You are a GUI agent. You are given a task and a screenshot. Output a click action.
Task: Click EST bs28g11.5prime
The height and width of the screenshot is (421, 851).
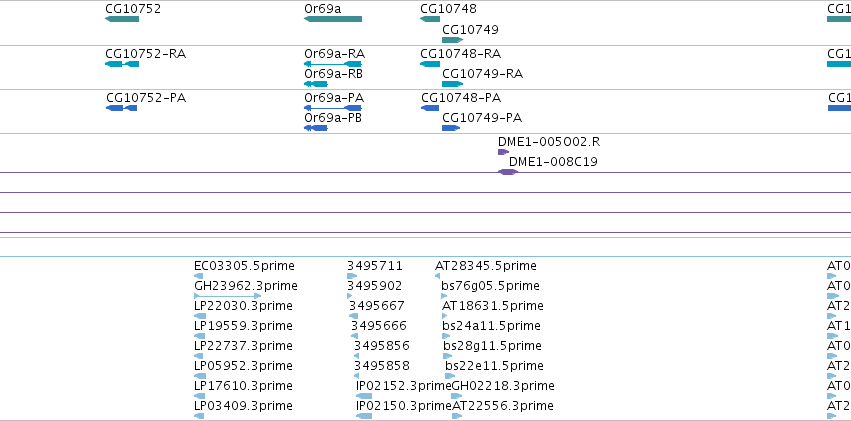pos(448,356)
